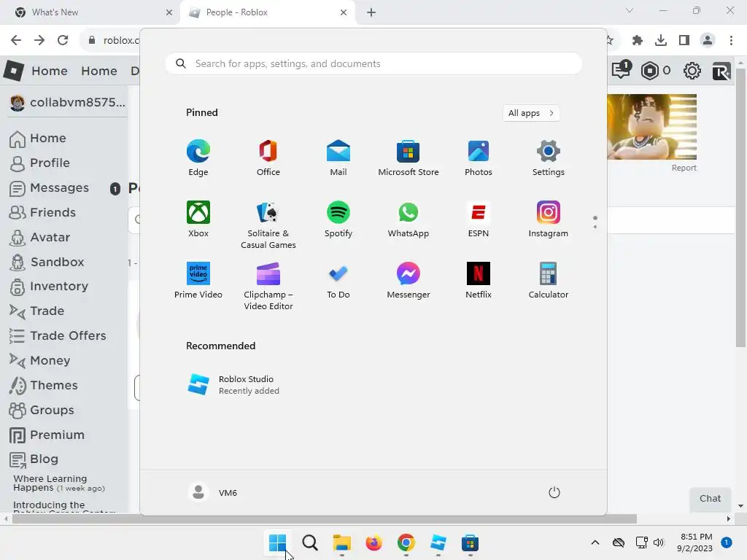Launch the Xbox app

[198, 219]
